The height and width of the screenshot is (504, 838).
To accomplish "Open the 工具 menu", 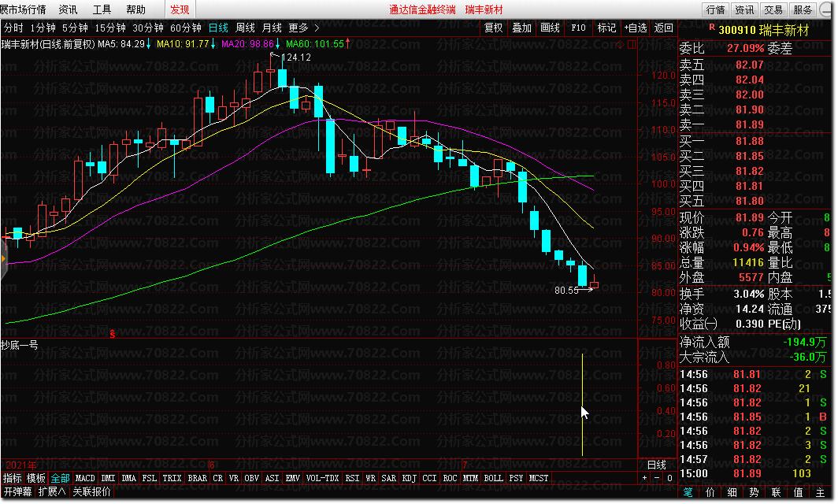I will point(102,9).
